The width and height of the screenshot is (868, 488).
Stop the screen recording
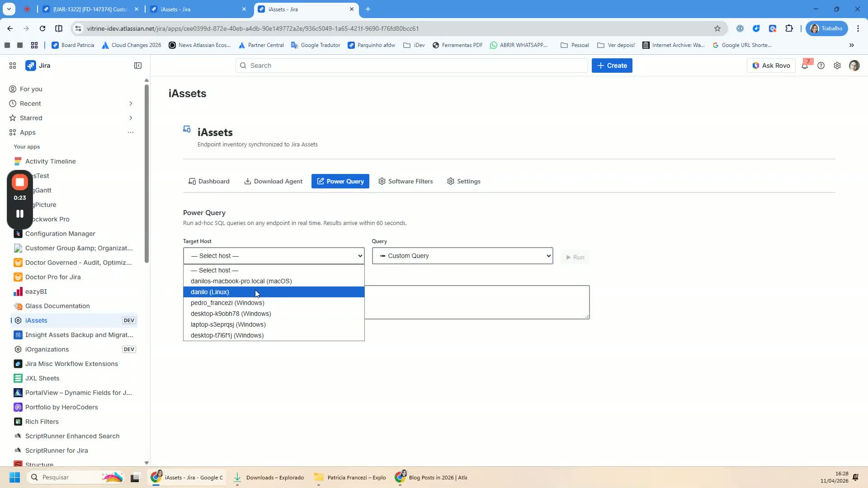click(20, 182)
